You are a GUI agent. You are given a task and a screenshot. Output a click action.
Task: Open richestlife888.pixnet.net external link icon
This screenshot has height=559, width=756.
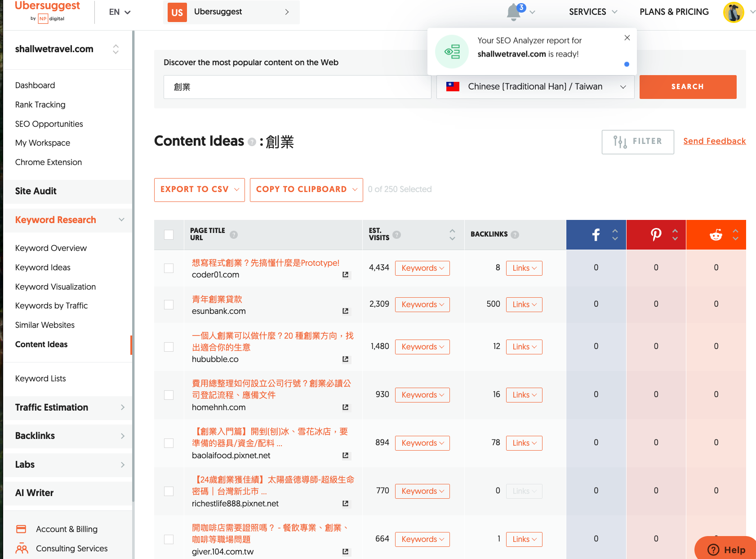(345, 503)
